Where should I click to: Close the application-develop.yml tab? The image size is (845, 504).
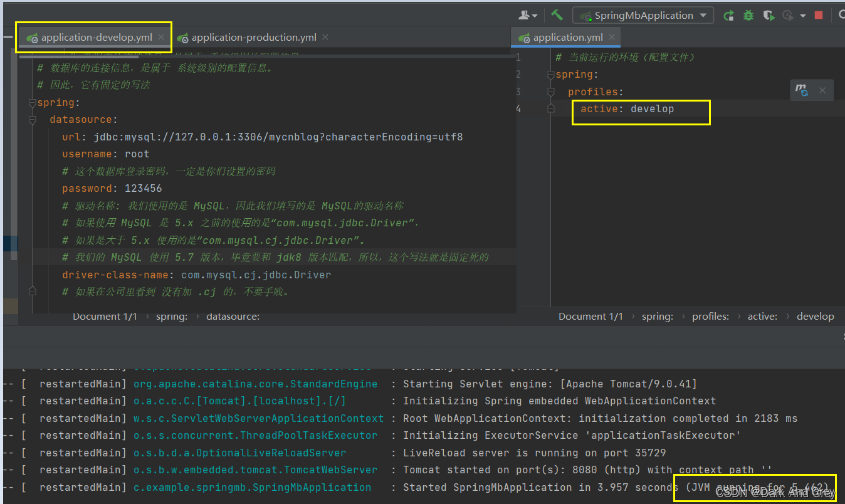[x=161, y=38]
